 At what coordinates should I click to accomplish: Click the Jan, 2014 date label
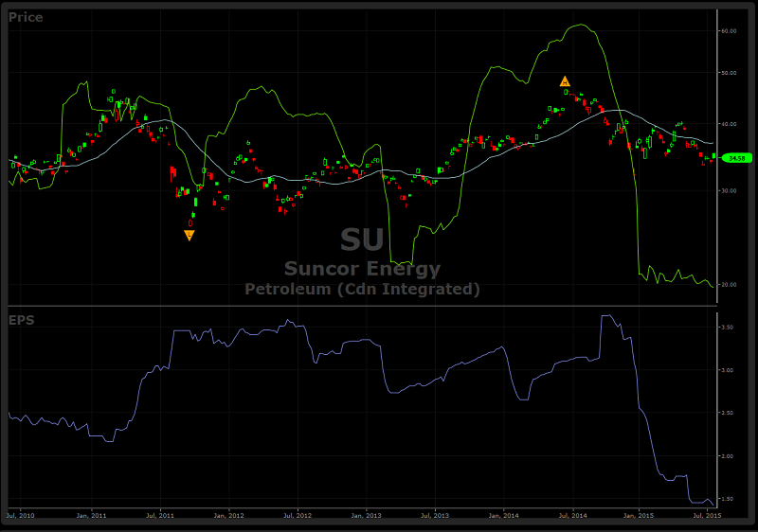(x=503, y=516)
